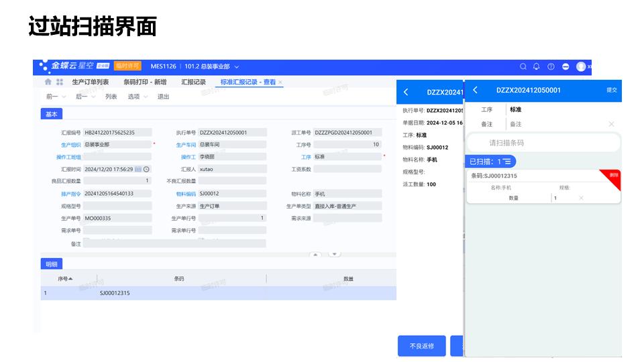Click the 不良返修 button
This screenshot has width=644, height=362.
[x=421, y=346]
